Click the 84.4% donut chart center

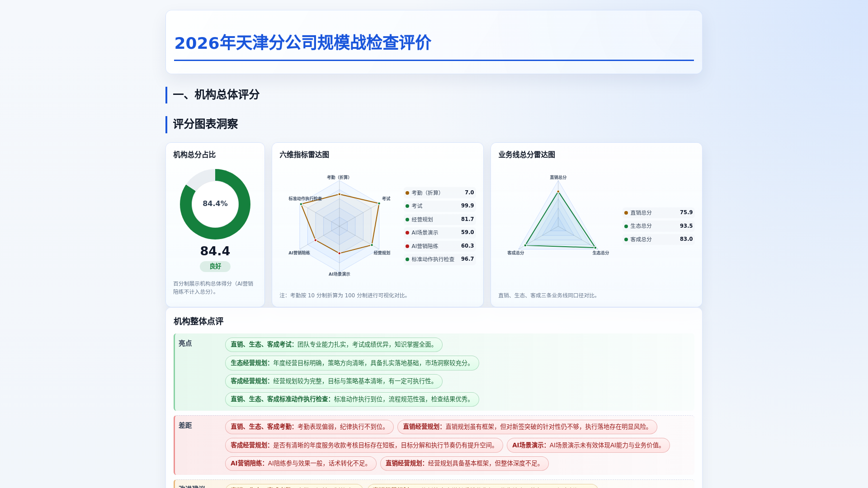pyautogui.click(x=215, y=204)
